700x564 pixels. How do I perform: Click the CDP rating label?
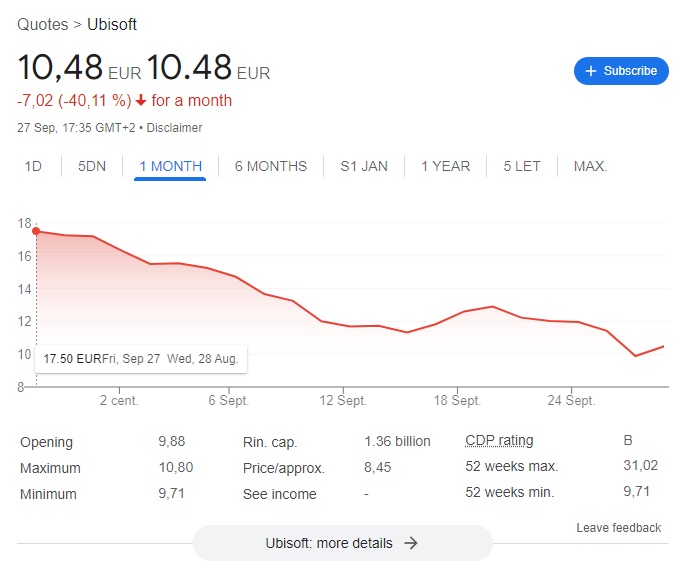(x=499, y=440)
